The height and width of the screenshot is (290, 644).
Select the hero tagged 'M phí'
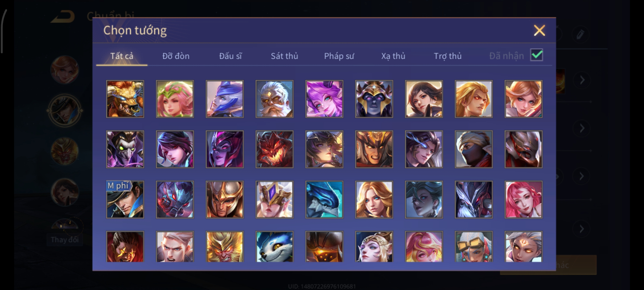[x=125, y=200]
